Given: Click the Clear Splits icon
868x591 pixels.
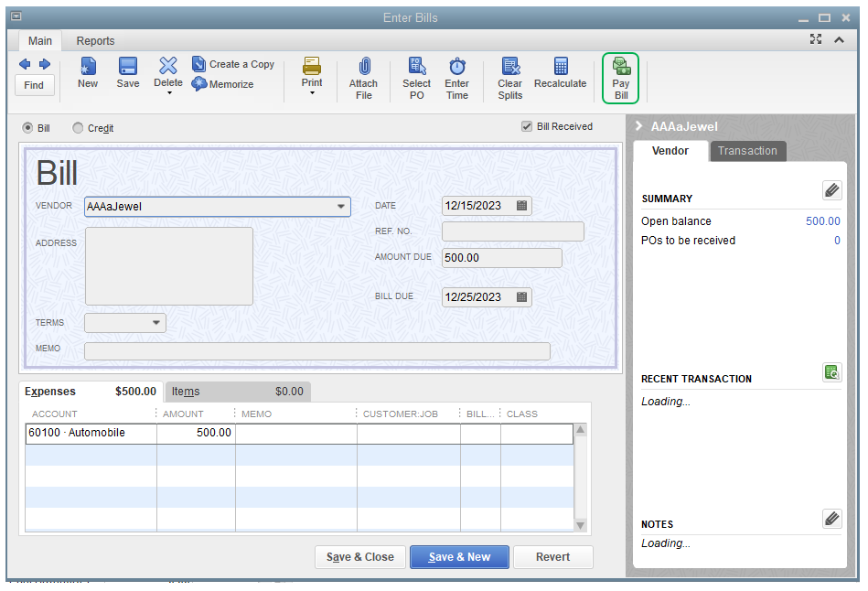Looking at the screenshot, I should coord(510,66).
